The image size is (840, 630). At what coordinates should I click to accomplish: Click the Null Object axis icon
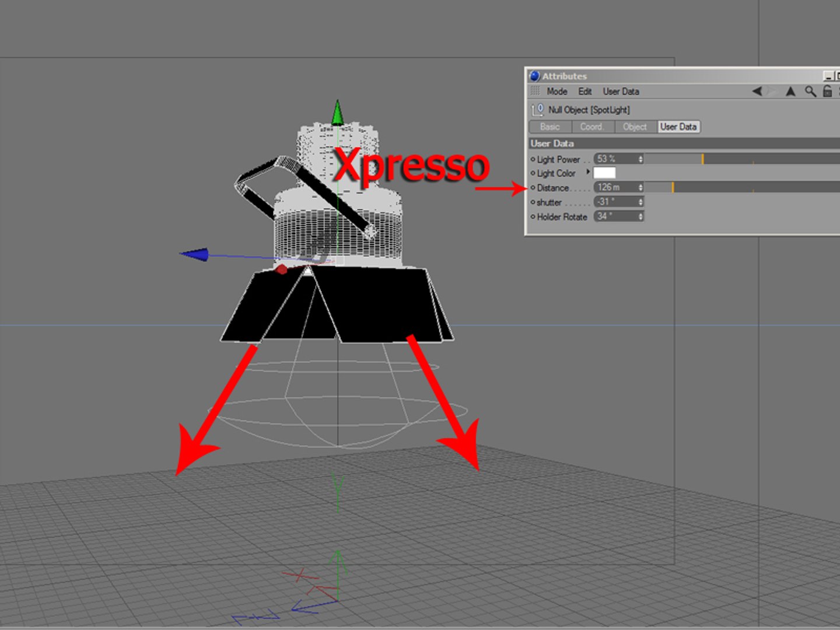coord(537,110)
